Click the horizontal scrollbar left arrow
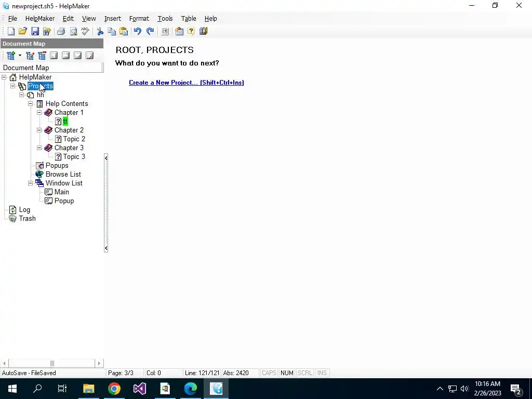 (x=4, y=363)
